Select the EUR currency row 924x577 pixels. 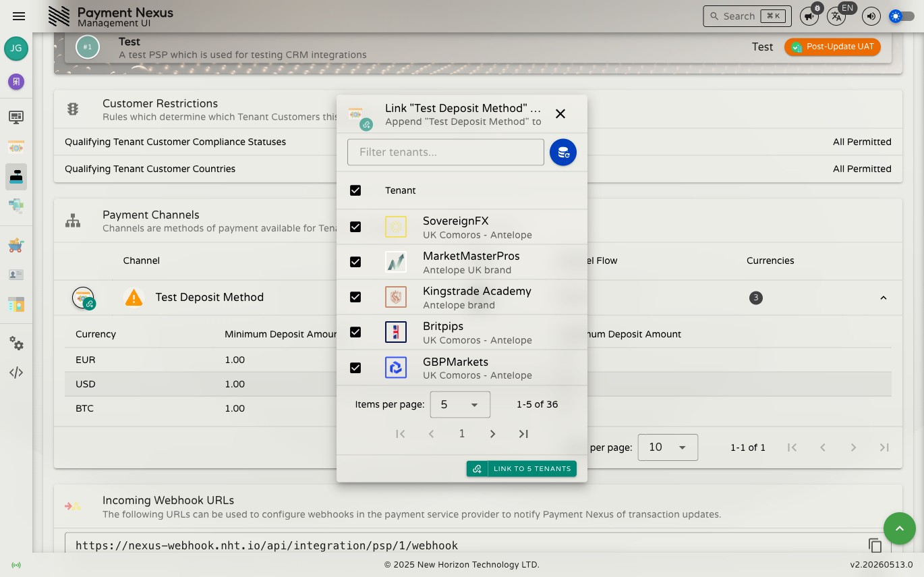pos(478,360)
